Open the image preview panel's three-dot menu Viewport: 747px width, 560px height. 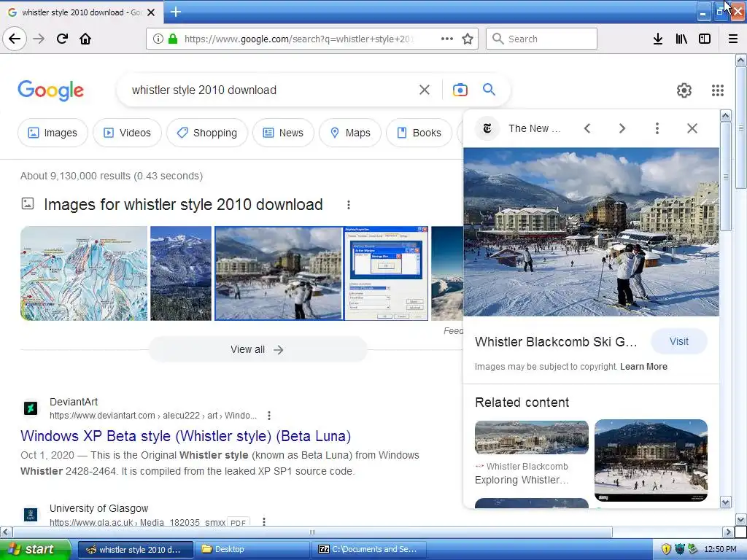(x=657, y=128)
